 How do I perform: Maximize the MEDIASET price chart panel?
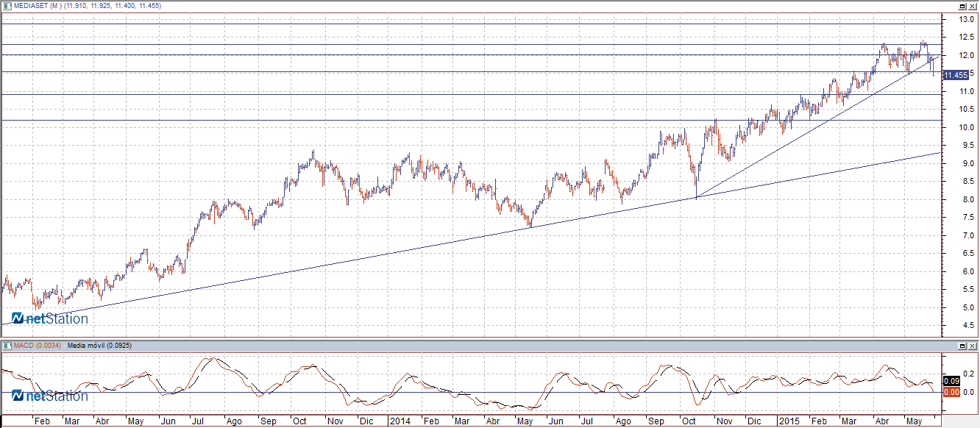coord(962,6)
